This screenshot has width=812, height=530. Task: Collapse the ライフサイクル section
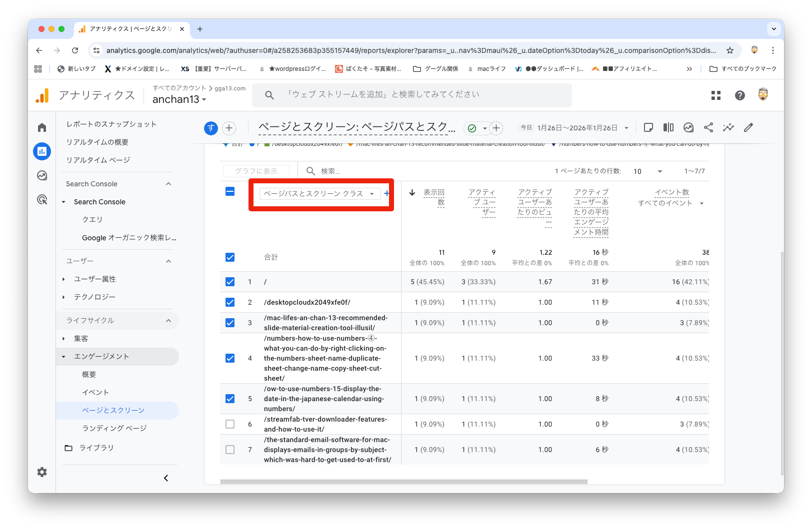click(x=168, y=321)
